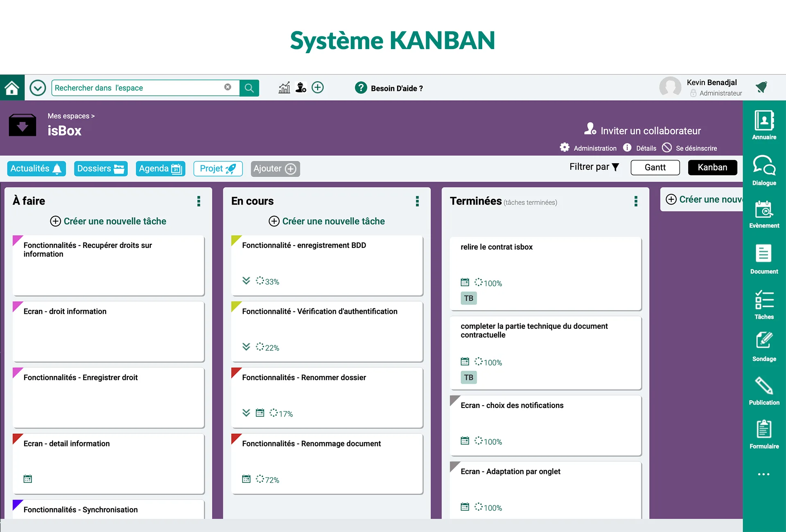The height and width of the screenshot is (532, 786).
Task: Open the À faire column options menu
Action: tap(199, 201)
